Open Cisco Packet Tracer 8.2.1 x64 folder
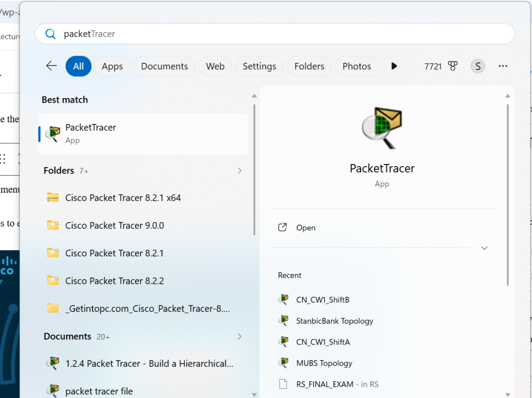The height and width of the screenshot is (398, 532). pyautogui.click(x=123, y=198)
